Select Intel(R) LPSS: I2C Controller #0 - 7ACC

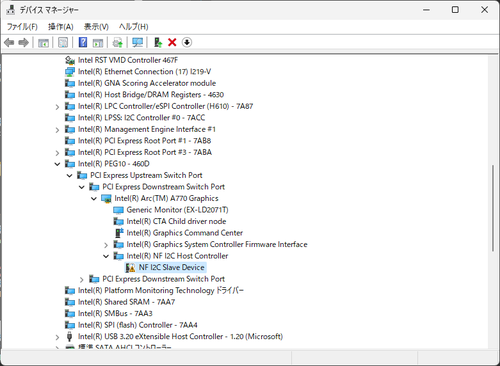click(141, 118)
